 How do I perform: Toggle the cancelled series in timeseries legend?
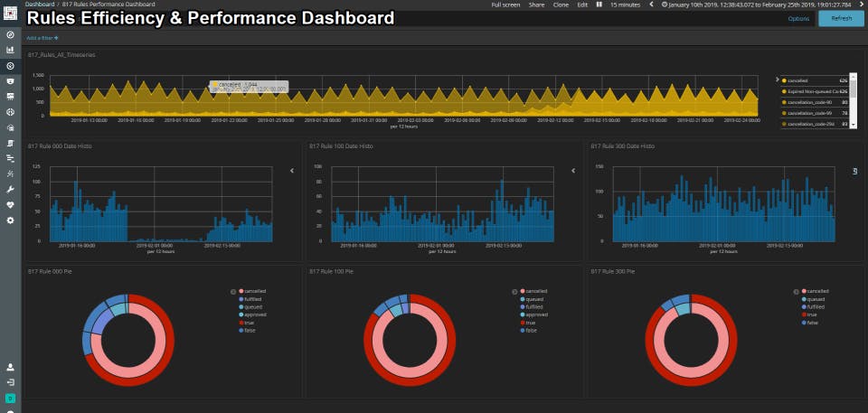coord(797,80)
